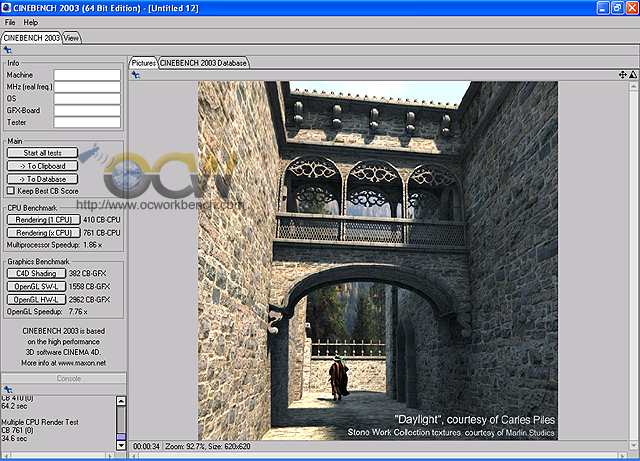The image size is (640, 461).
Task: Run the C4D Shading test
Action: (x=36, y=273)
